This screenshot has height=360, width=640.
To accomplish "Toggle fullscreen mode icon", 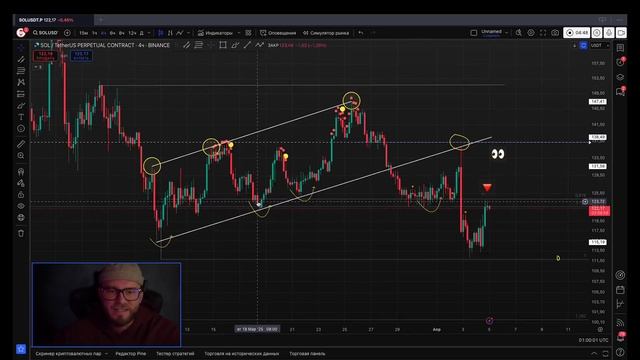I will [543, 33].
